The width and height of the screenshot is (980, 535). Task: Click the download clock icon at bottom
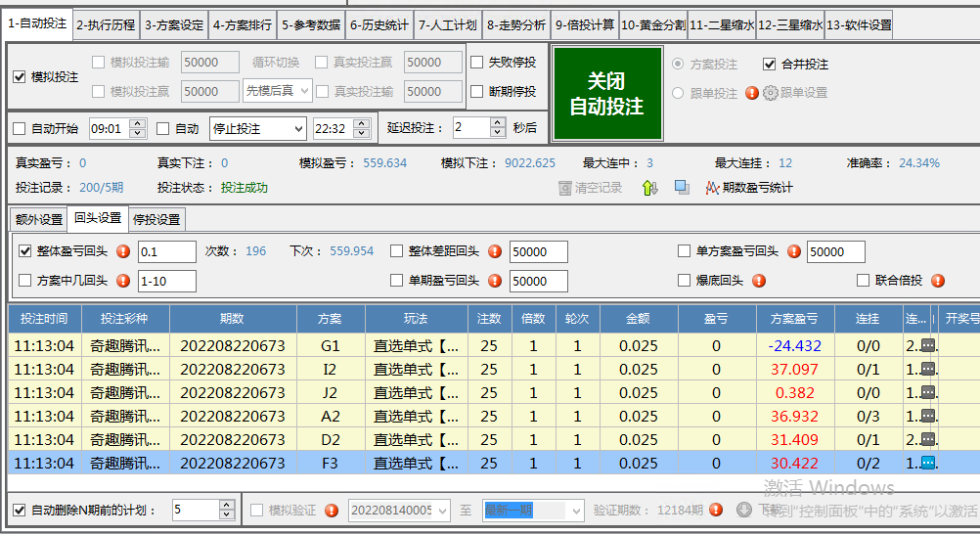point(743,510)
